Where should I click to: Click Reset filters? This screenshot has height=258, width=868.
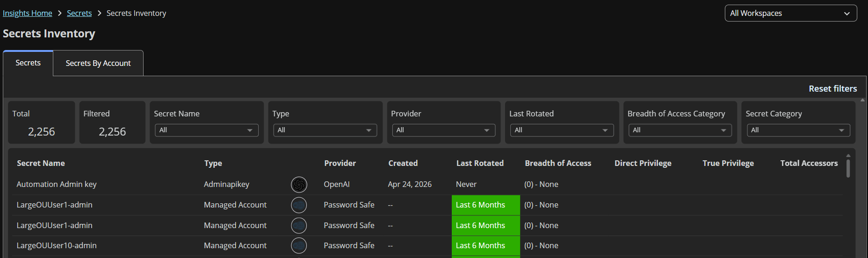pos(833,89)
